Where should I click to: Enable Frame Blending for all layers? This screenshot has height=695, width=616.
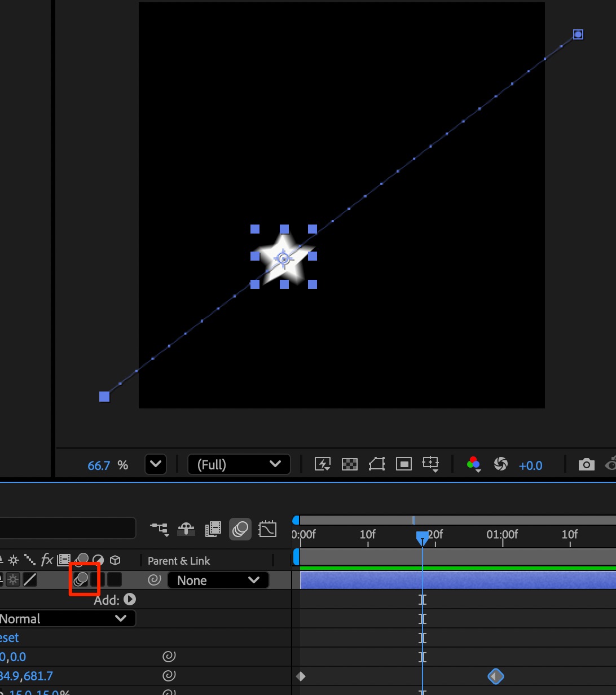213,529
